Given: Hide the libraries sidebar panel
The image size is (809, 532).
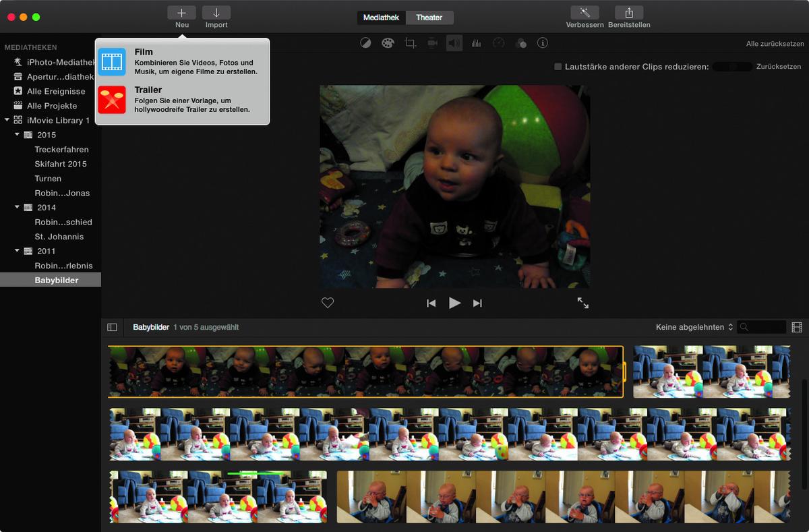Looking at the screenshot, I should pyautogui.click(x=113, y=327).
